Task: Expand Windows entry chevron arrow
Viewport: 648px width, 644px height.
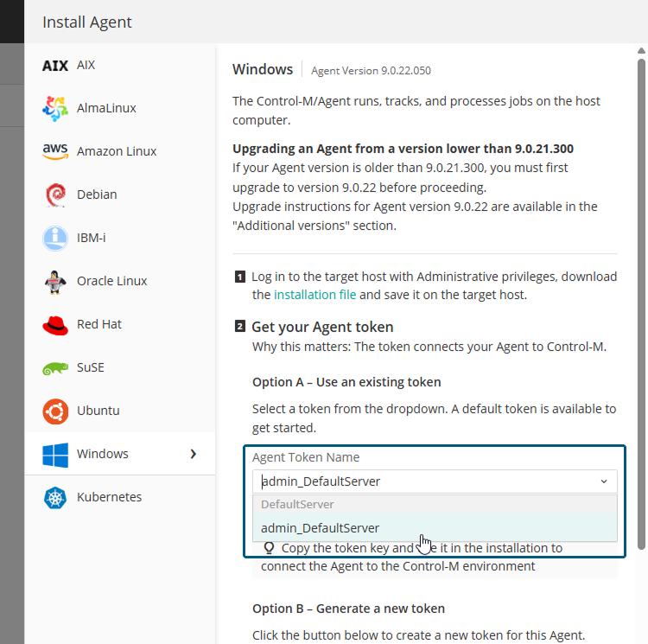Action: (x=194, y=454)
